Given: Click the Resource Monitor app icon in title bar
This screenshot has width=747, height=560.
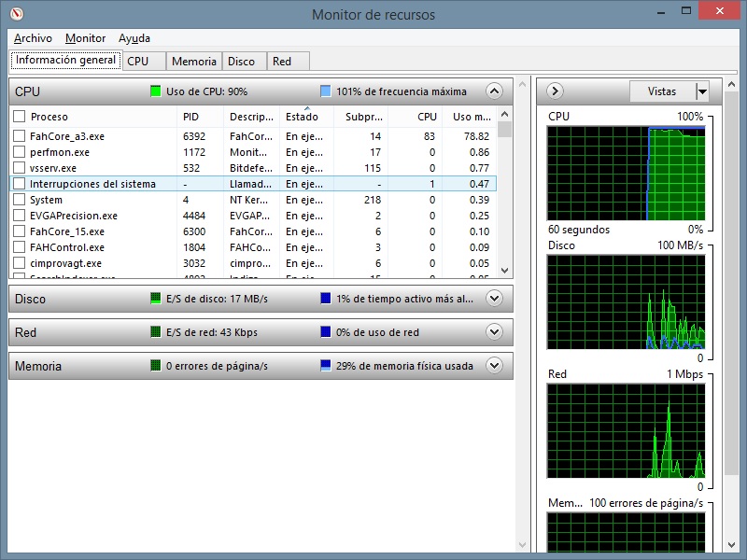Looking at the screenshot, I should coord(17,14).
